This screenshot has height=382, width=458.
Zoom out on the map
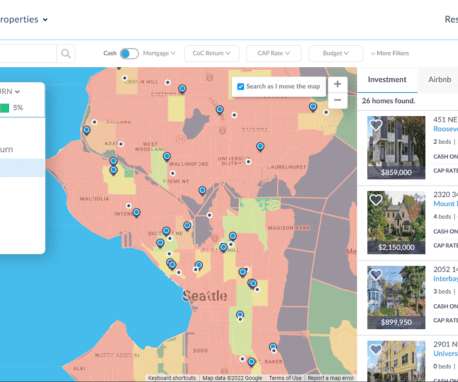click(337, 100)
